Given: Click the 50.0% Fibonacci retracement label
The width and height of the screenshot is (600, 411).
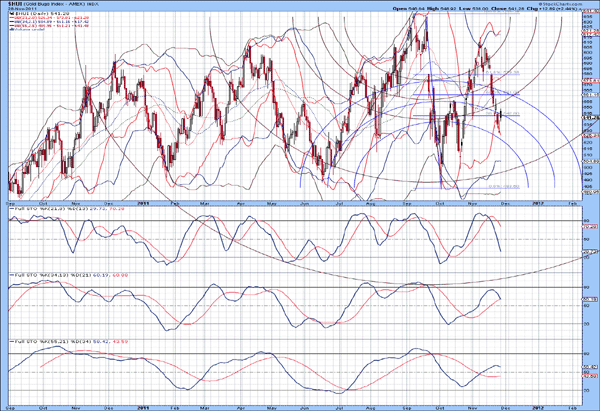Looking at the screenshot, I should click(x=502, y=114).
